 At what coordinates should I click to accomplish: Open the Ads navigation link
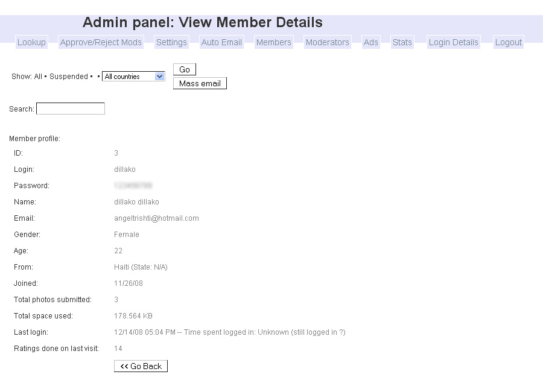click(370, 42)
